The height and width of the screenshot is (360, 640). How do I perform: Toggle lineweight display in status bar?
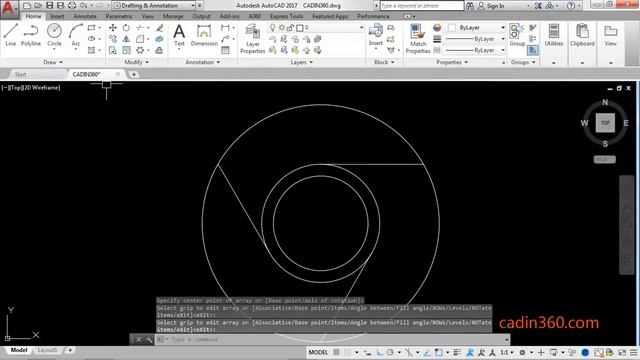click(x=457, y=352)
